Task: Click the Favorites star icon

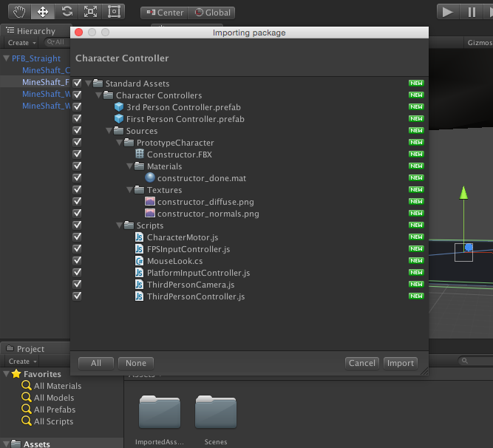Action: click(16, 374)
